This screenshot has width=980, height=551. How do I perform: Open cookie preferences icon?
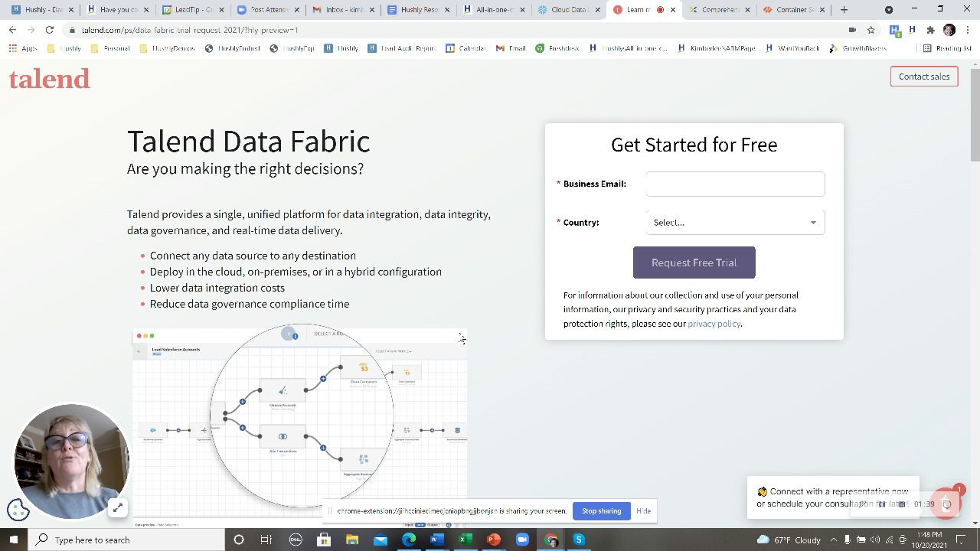pos(18,510)
